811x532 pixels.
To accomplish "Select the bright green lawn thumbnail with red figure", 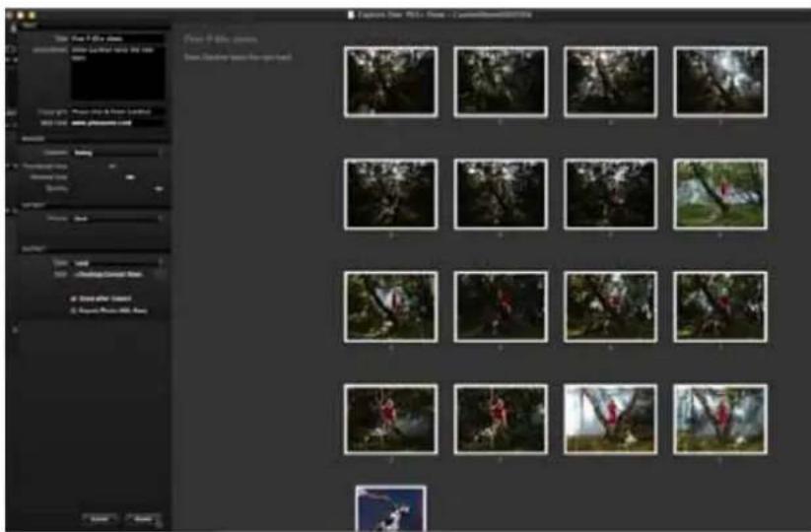I will pos(720,194).
